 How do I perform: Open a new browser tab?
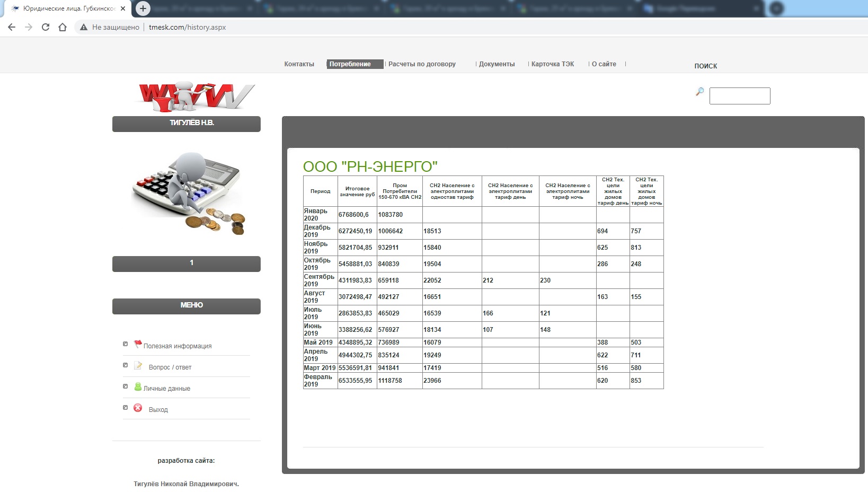pos(143,8)
